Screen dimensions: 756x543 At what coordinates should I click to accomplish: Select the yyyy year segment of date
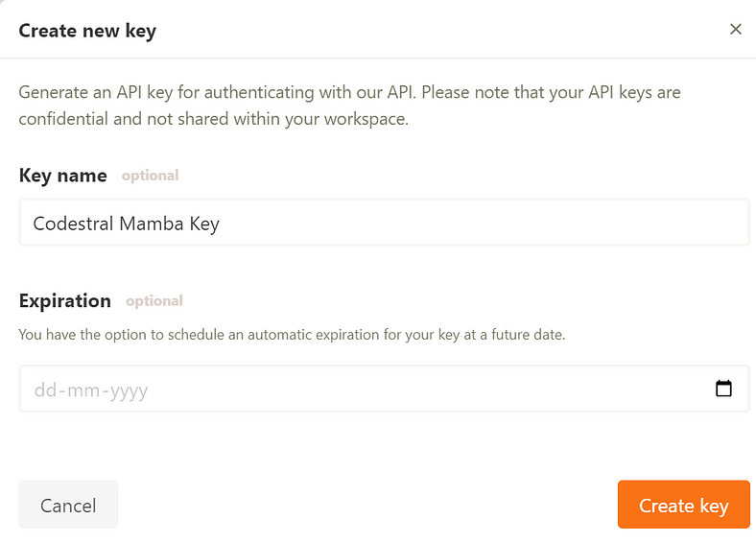[x=129, y=390]
